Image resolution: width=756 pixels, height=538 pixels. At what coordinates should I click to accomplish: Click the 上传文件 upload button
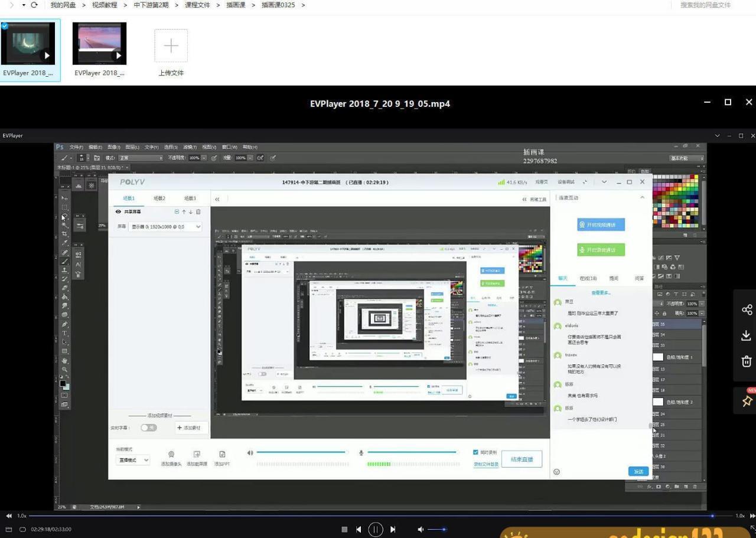click(171, 52)
